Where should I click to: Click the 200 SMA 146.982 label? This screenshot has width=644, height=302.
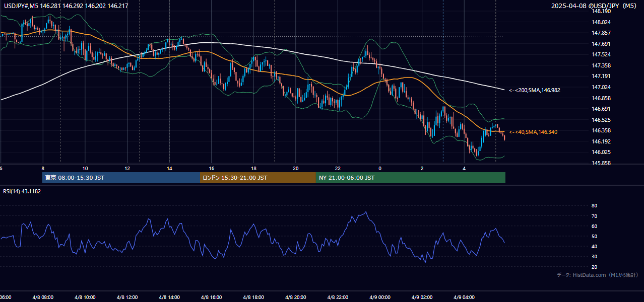point(534,90)
